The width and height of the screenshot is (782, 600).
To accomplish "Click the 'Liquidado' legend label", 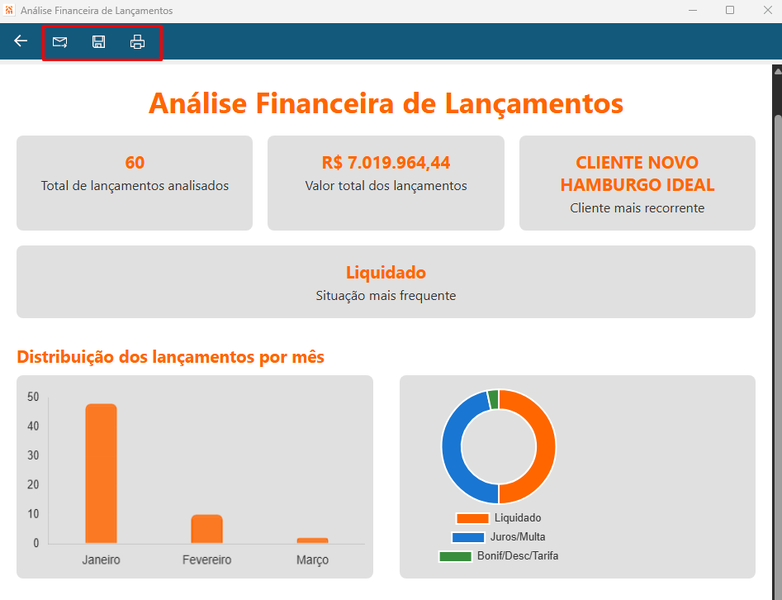I will [518, 518].
